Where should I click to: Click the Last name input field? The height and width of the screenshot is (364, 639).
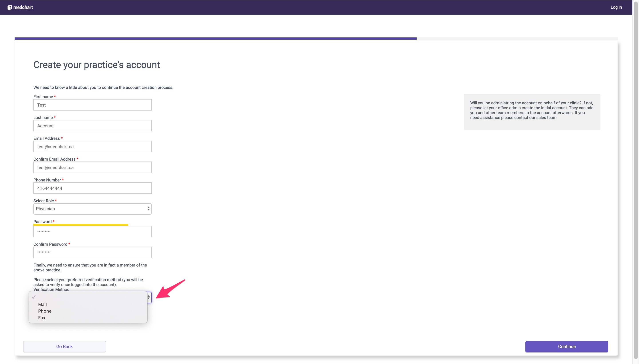[92, 126]
